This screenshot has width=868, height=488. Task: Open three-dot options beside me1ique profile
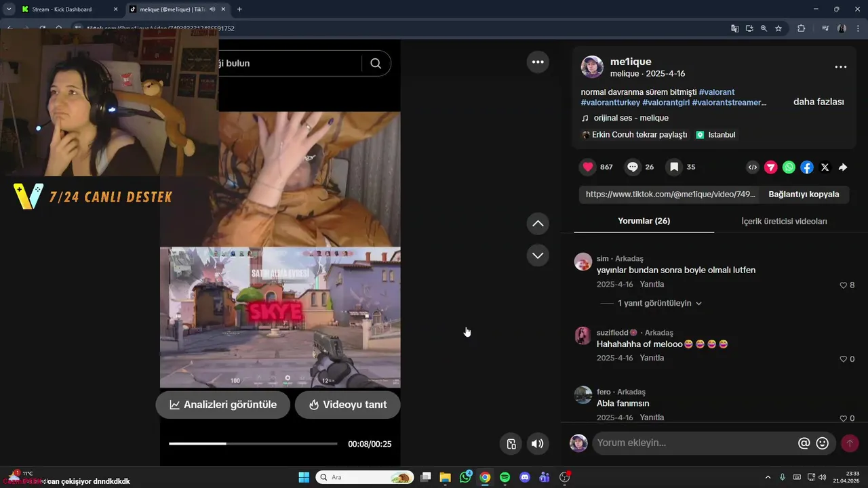tap(841, 66)
